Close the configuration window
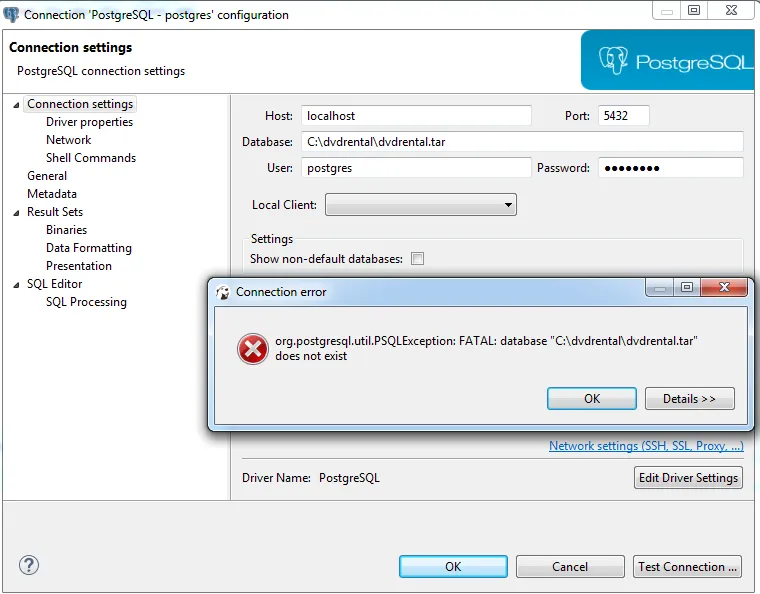Screen dimensions: 760x594 (x=731, y=10)
